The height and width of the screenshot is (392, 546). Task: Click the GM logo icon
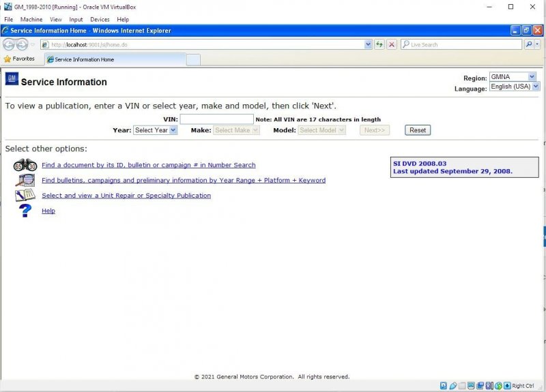click(x=12, y=78)
